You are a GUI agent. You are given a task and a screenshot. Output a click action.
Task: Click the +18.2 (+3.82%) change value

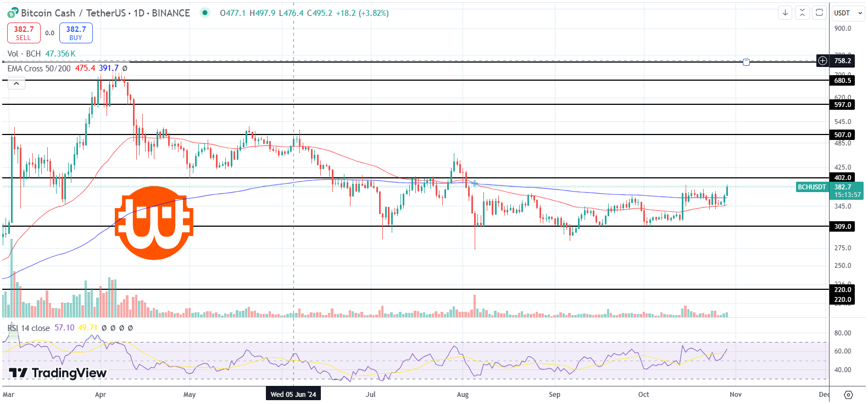pyautogui.click(x=362, y=13)
